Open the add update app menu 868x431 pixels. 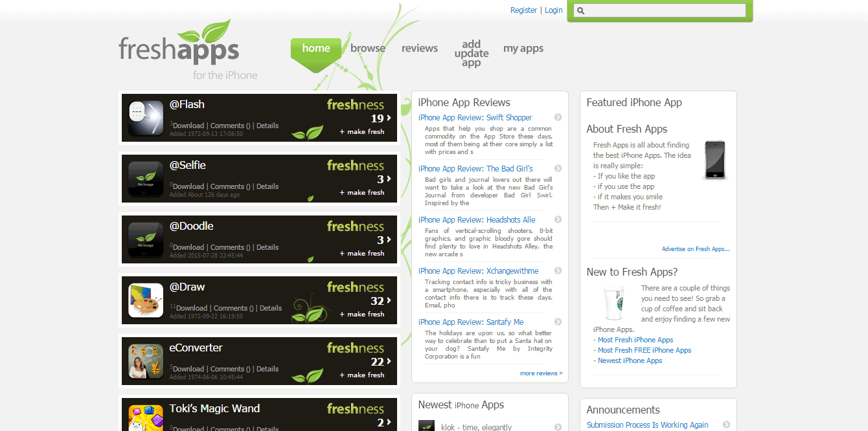click(x=472, y=54)
